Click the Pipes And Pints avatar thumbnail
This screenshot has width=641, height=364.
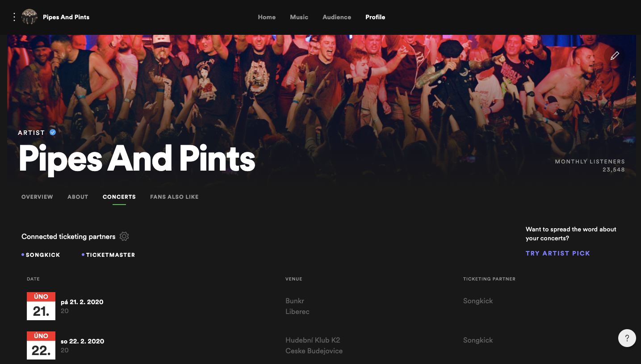coord(29,17)
